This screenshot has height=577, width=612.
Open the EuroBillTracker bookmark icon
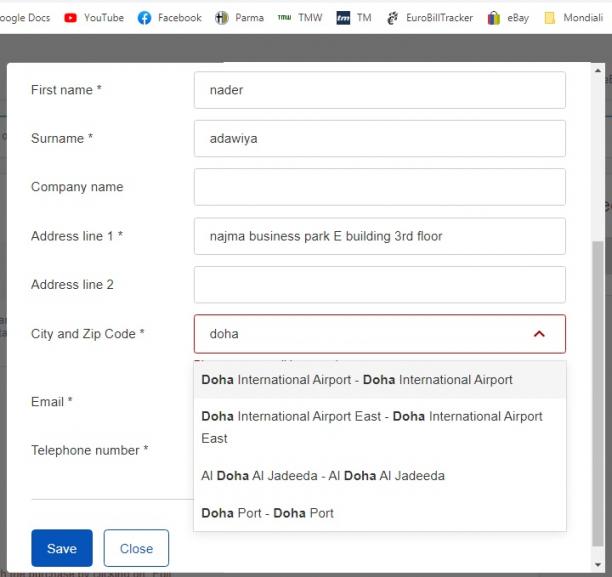click(x=392, y=18)
